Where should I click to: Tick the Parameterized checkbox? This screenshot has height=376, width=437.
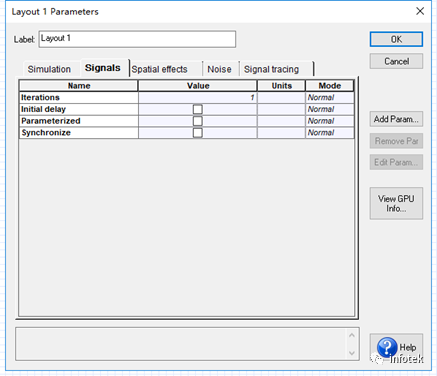pyautogui.click(x=198, y=121)
